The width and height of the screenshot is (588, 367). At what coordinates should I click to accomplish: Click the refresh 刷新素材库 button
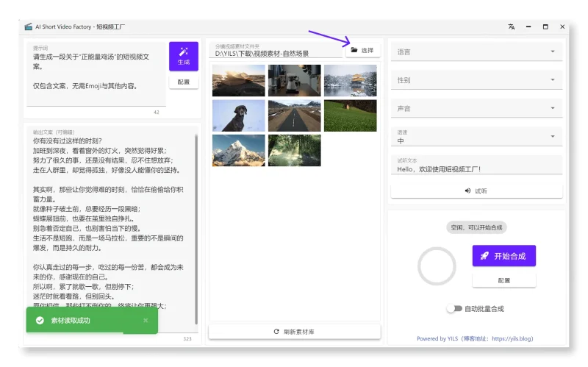point(294,332)
